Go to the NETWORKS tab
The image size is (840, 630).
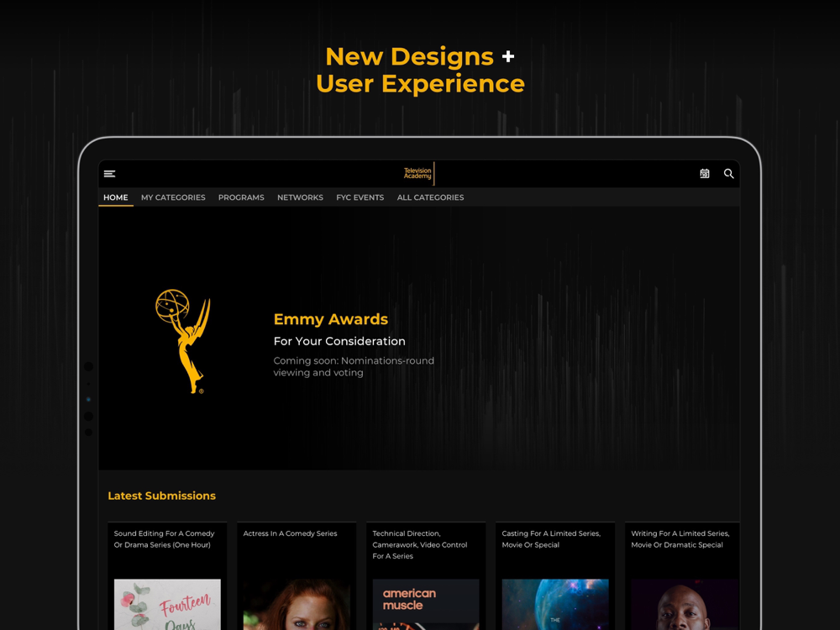pyautogui.click(x=300, y=197)
